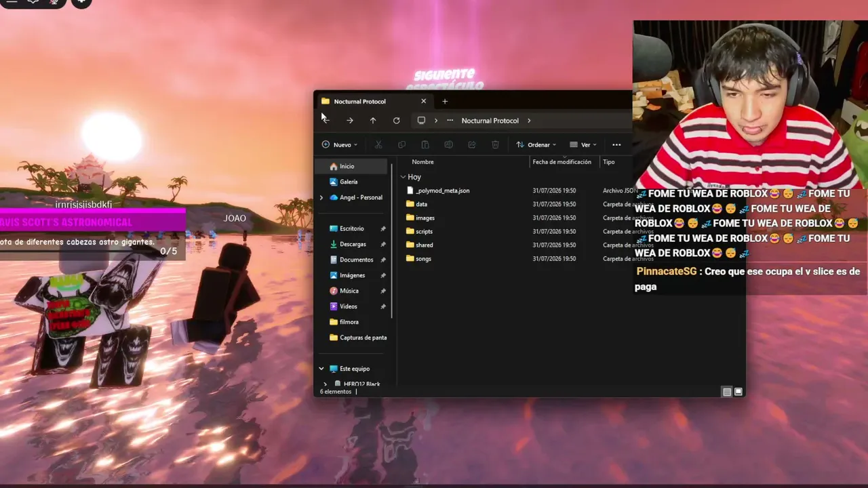Image resolution: width=868 pixels, height=488 pixels.
Task: Open Videos in quick access
Action: click(349, 306)
